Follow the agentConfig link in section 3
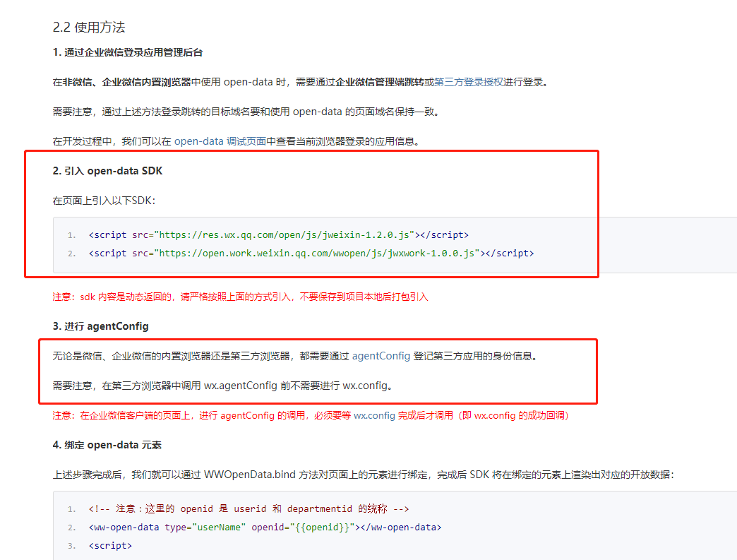This screenshot has width=737, height=560. pyautogui.click(x=381, y=356)
